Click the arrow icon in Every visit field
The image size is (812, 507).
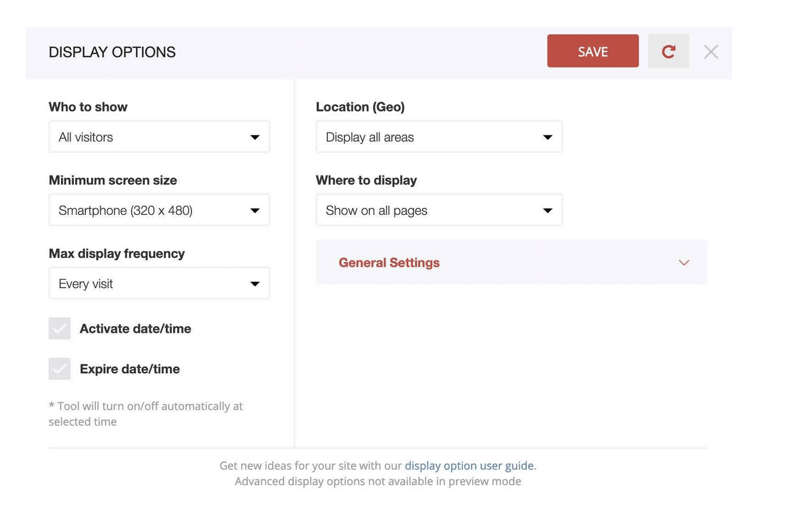[255, 284]
